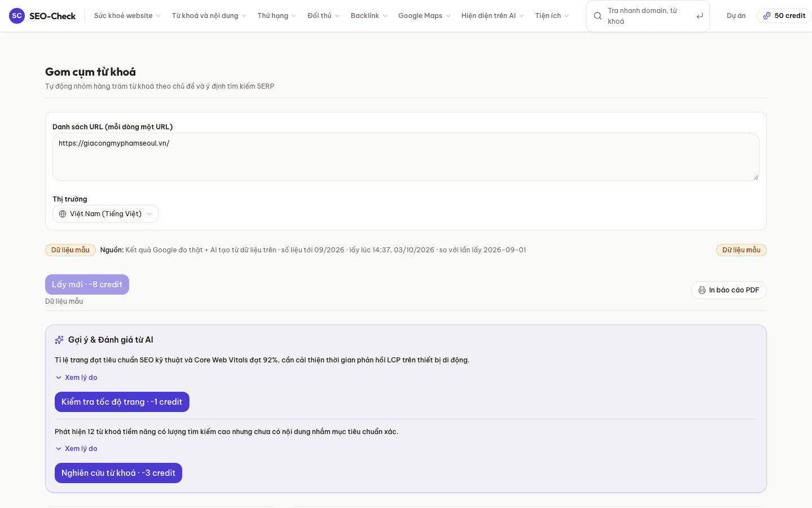This screenshot has height=508, width=812.
Task: Open the Đối thủ dropdown
Action: click(324, 16)
